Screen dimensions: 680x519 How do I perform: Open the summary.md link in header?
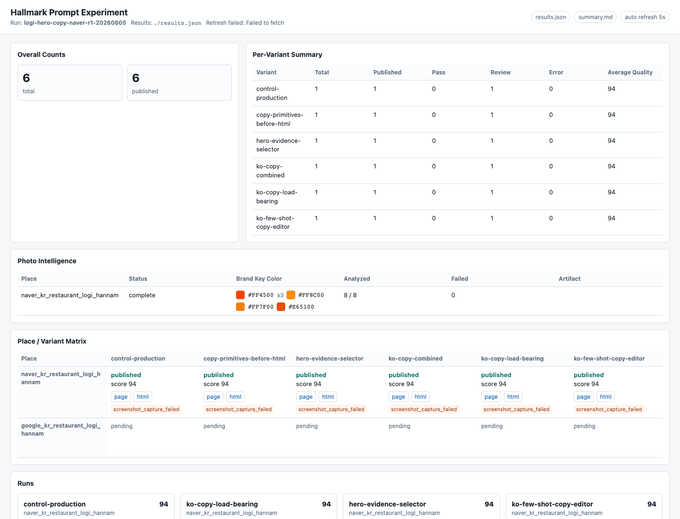coord(595,17)
